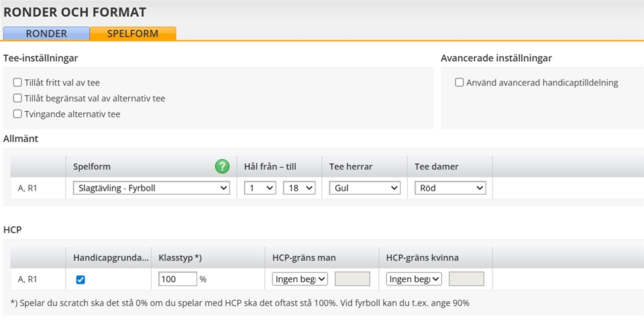Image resolution: width=644 pixels, height=321 pixels.
Task: Enable Tillåt fritt val av tee
Action: coord(17,83)
